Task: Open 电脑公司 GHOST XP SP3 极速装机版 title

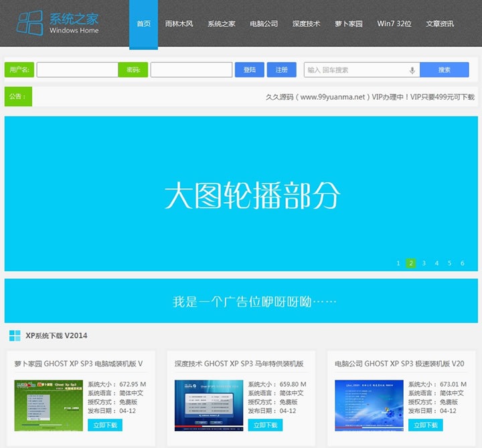Action: (x=399, y=364)
